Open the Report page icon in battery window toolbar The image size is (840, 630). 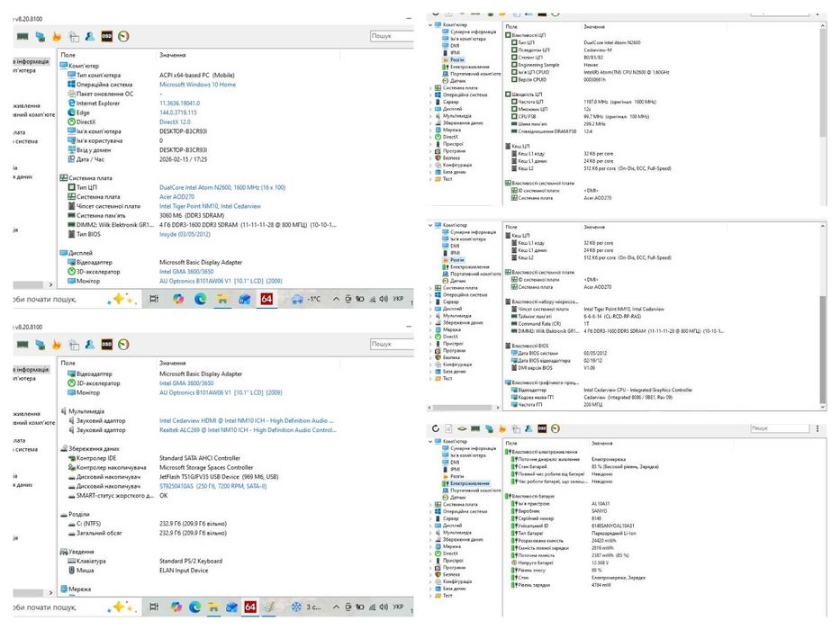point(449,428)
